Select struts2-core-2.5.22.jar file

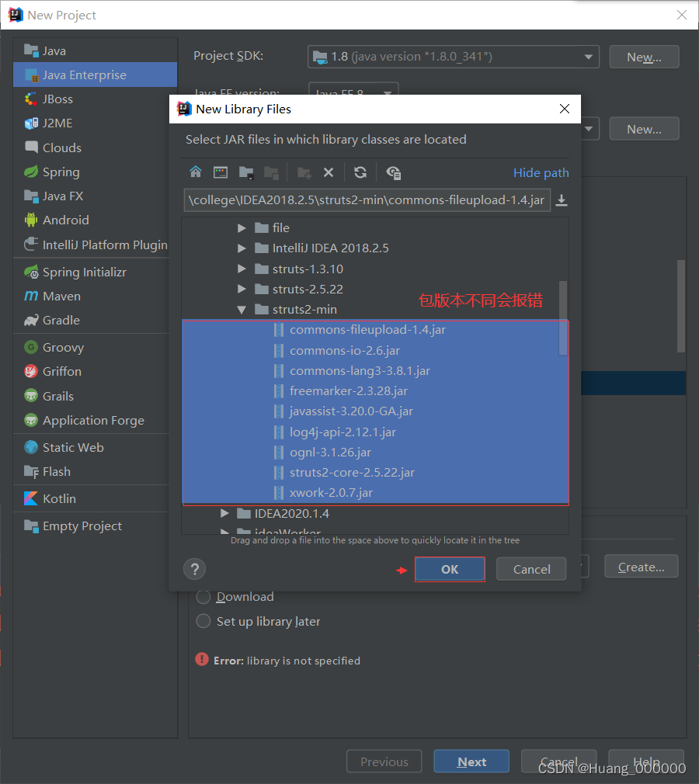(376, 473)
